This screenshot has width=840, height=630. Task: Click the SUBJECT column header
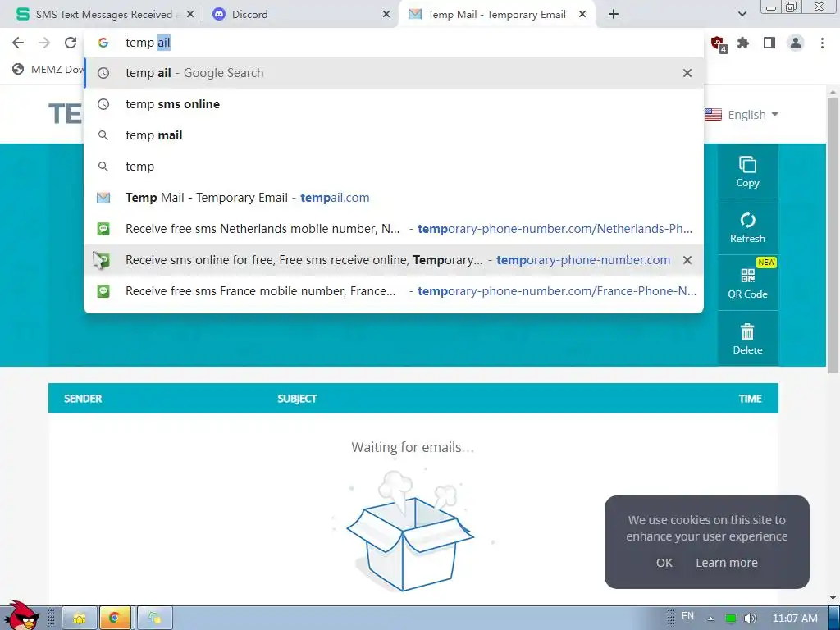click(297, 399)
